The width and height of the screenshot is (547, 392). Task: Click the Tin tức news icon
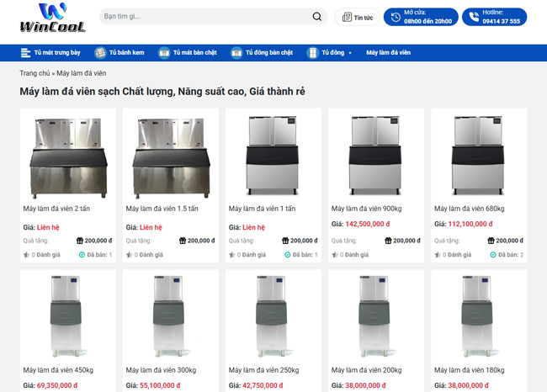point(347,17)
